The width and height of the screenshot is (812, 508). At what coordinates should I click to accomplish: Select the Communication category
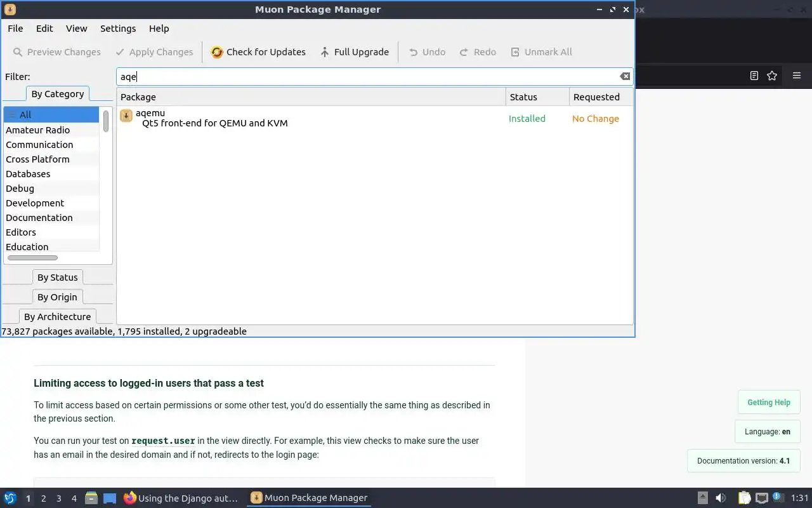51,144
